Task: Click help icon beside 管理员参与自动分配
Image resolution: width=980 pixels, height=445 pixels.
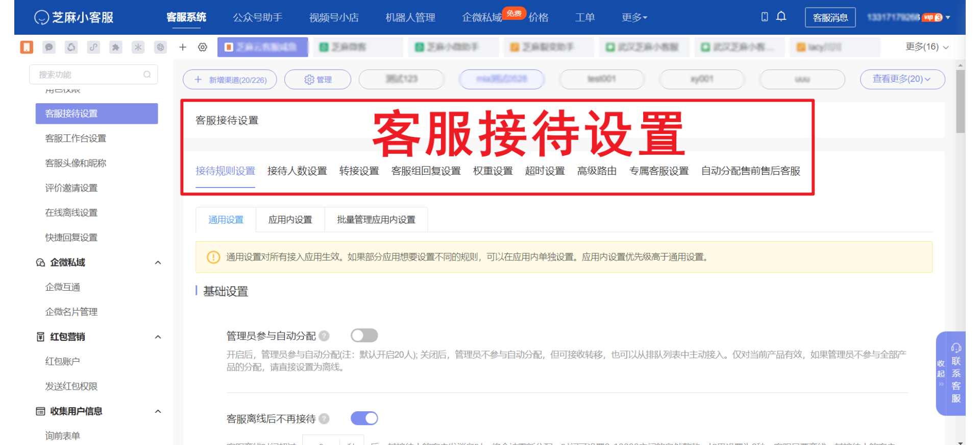Action: point(324,336)
